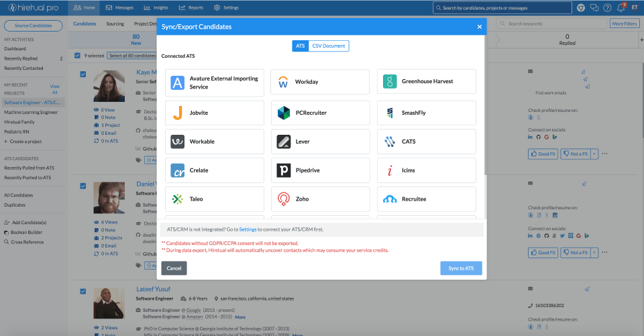Switch to CSV Document export
Image resolution: width=644 pixels, height=336 pixels.
tap(329, 46)
